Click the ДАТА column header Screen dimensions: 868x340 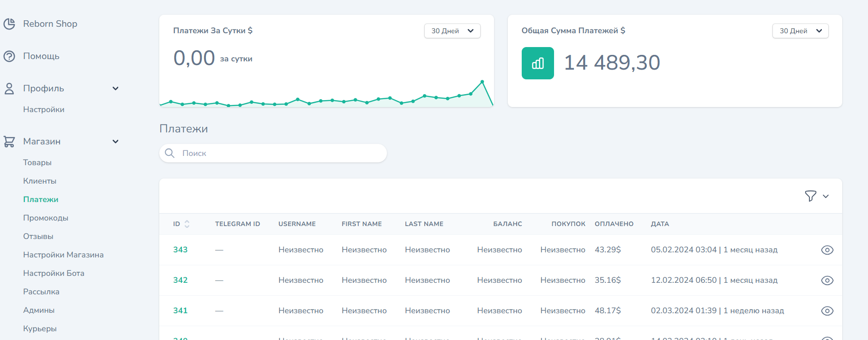click(660, 224)
